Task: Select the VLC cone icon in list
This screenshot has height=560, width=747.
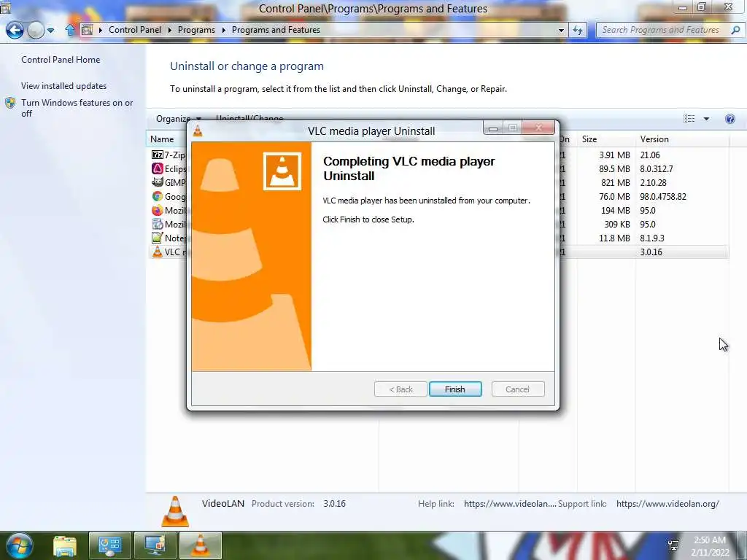Action: 158,252
